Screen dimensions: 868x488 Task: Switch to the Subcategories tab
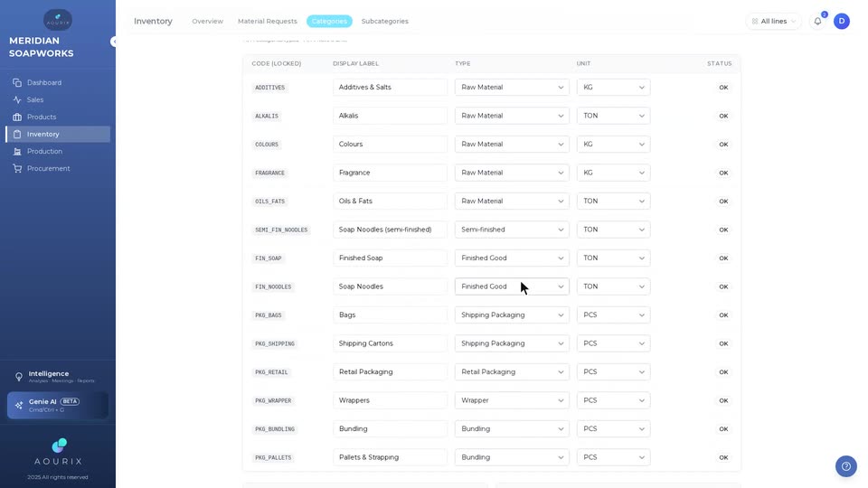[385, 21]
